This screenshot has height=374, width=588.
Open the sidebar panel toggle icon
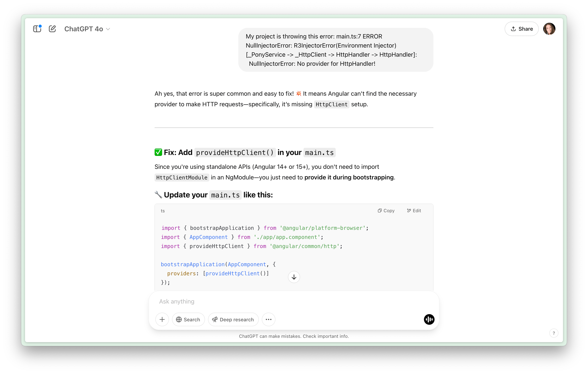(x=37, y=29)
